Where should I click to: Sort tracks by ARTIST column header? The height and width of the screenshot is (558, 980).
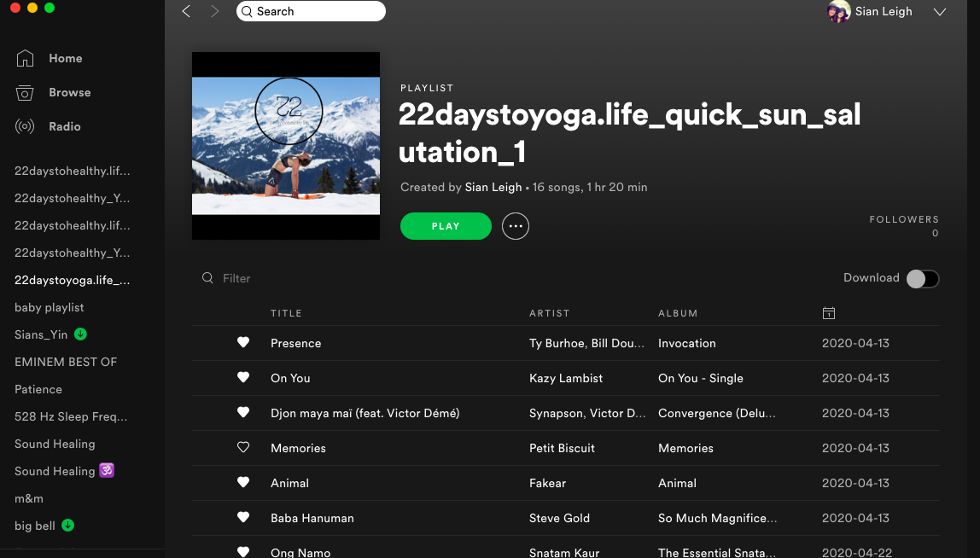click(550, 313)
